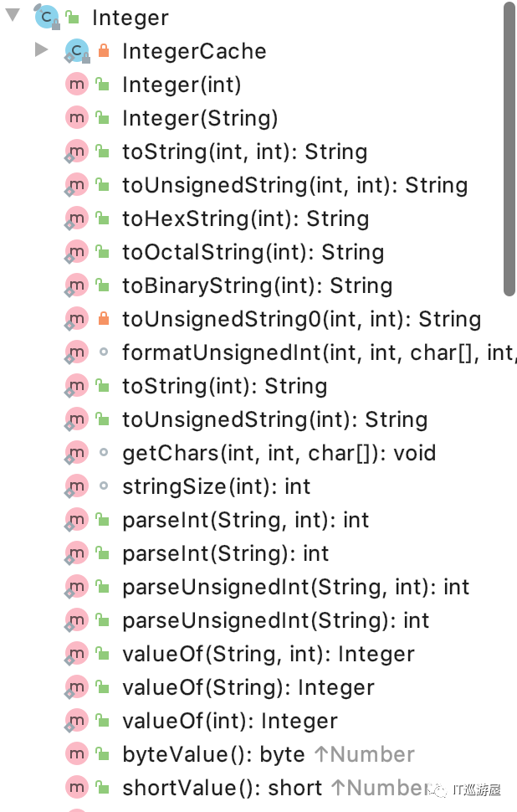517x812 pixels.
Task: Click method icon beside parseInt(String, int)
Action: click(x=77, y=520)
